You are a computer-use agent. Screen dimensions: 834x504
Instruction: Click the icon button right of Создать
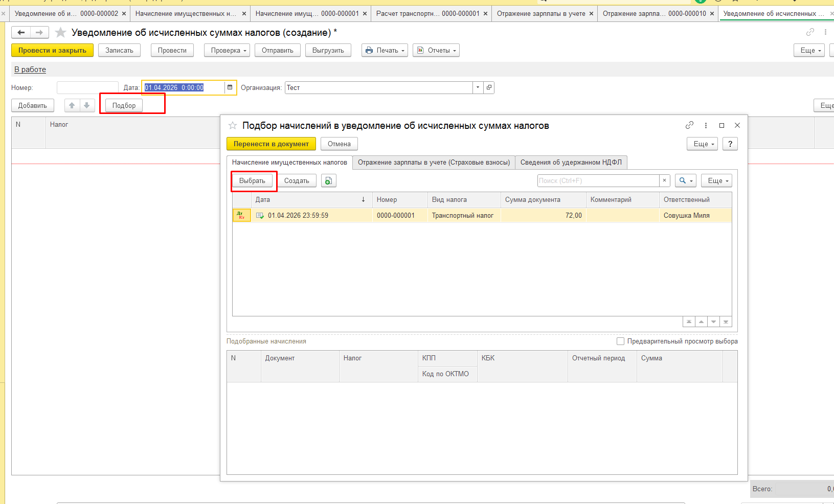click(329, 181)
